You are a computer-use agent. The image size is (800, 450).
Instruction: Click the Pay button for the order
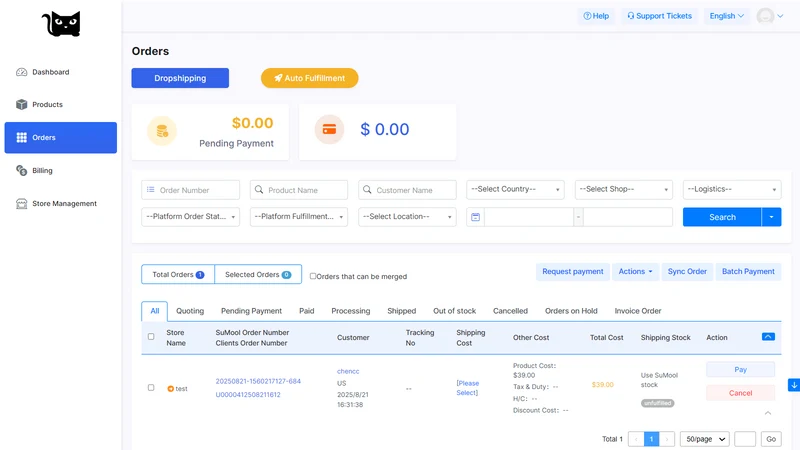pos(740,369)
